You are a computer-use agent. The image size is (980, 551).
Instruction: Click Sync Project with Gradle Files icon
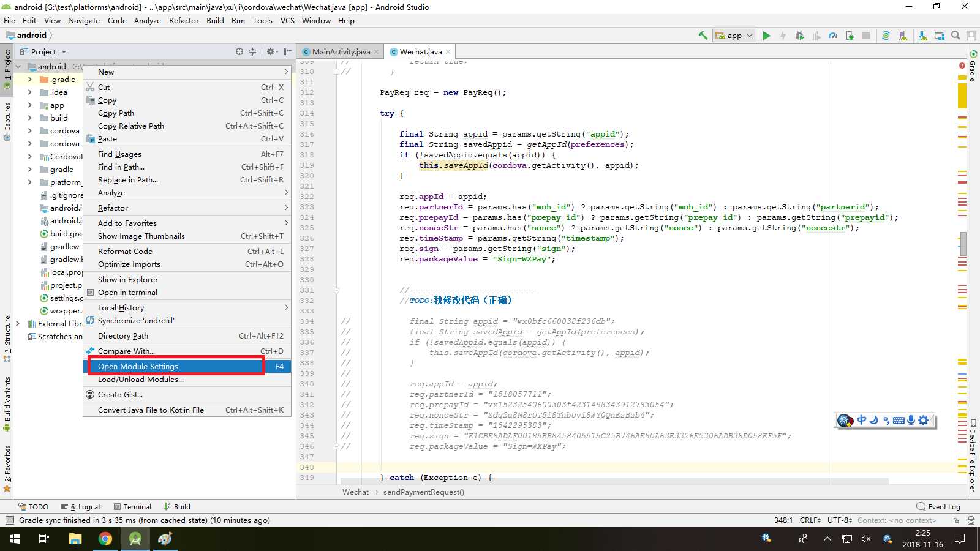[x=886, y=36]
